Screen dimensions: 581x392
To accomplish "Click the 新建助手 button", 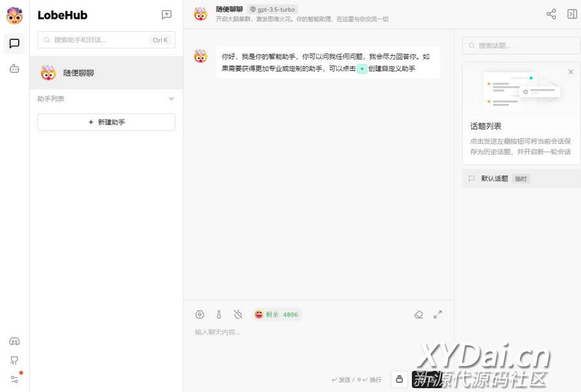I will click(x=106, y=122).
